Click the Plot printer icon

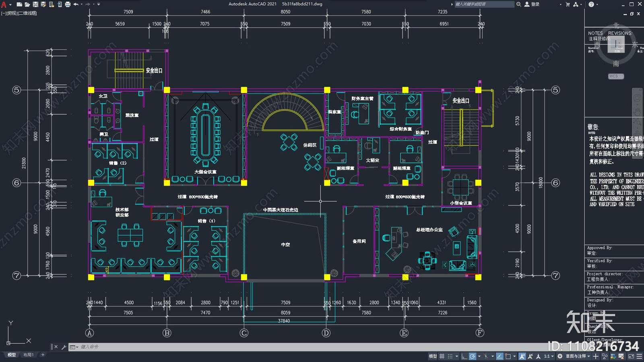tap(68, 4)
